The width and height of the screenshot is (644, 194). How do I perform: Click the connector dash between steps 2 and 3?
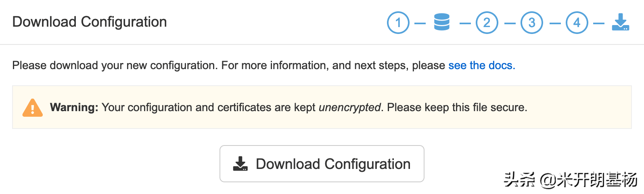pos(510,23)
